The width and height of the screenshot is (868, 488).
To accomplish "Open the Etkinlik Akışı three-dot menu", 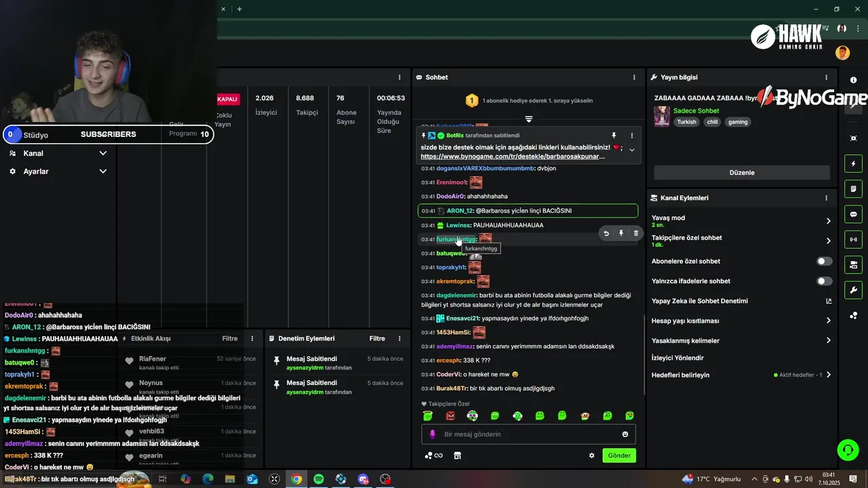I will (252, 338).
